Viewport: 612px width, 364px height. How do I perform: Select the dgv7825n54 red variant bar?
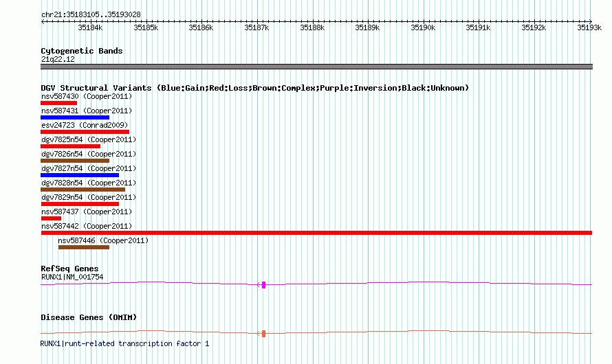pyautogui.click(x=71, y=146)
